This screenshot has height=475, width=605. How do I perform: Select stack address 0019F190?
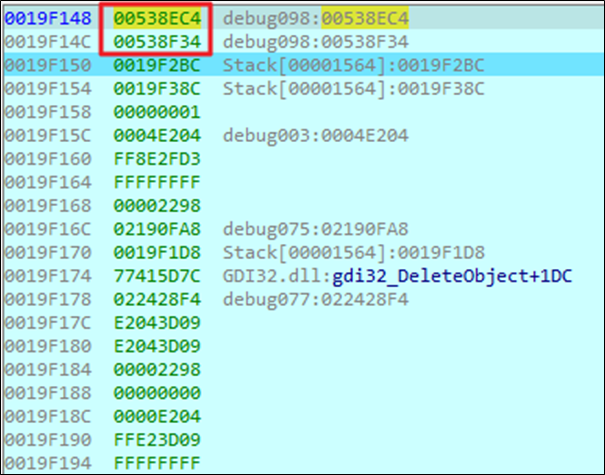[48, 440]
